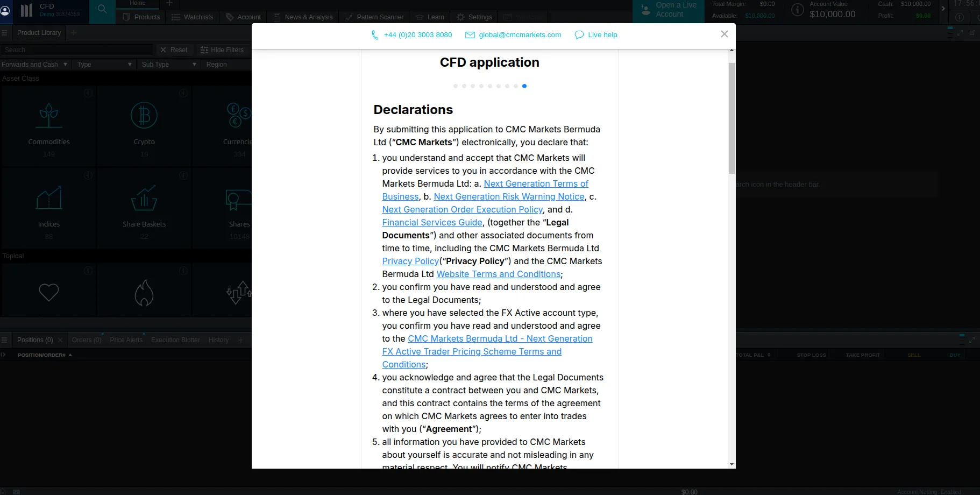Open the positions panel menu icon

pos(4,340)
